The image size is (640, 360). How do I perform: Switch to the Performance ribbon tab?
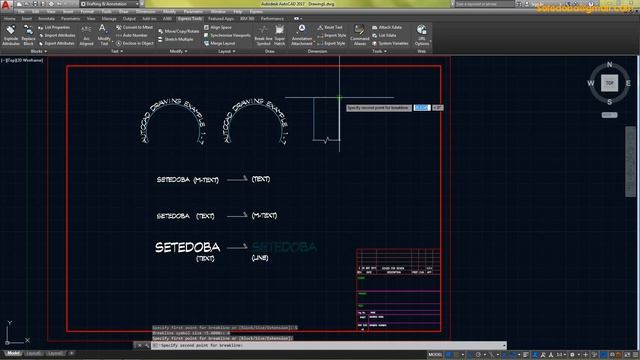(272, 19)
